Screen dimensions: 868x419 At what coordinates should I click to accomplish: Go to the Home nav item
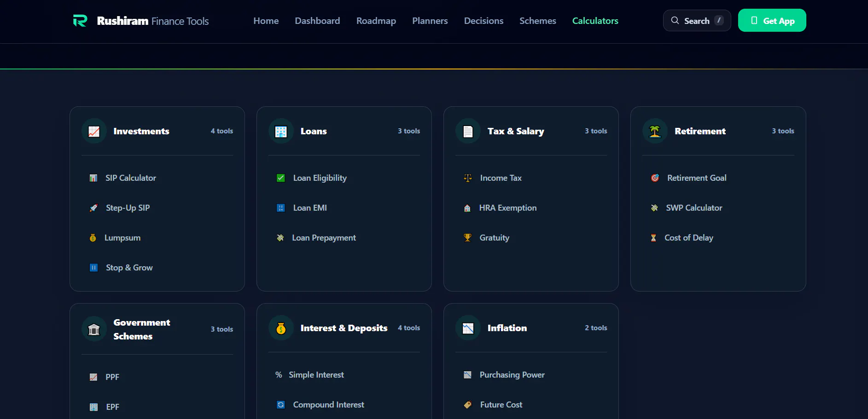266,21
